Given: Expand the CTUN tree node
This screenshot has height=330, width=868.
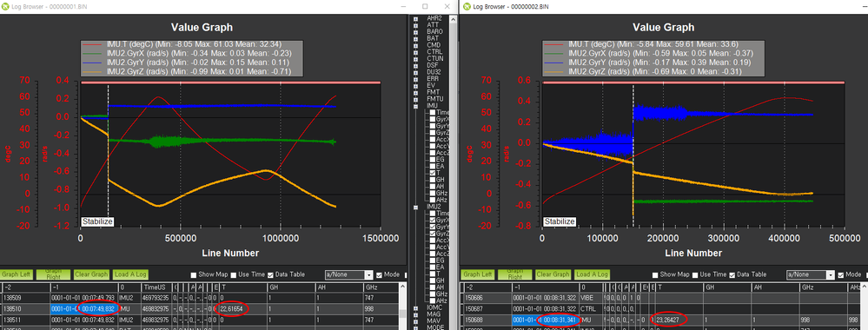Looking at the screenshot, I should click(416, 59).
